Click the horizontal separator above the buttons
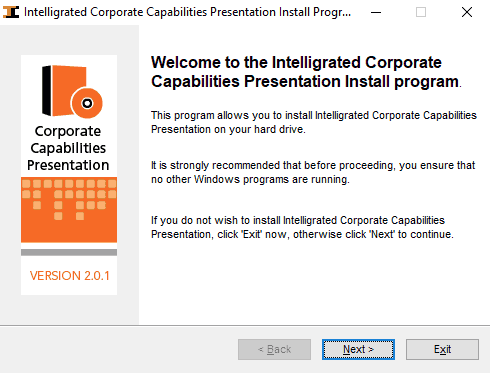 pos(245,325)
